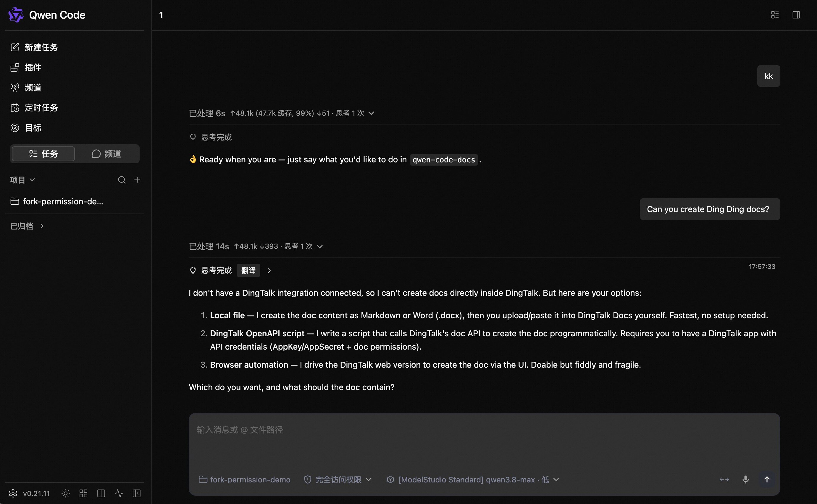Viewport: 817px width, 504px height.
Task: Click the ↑48.1k ↓393 token stats text
Action: pos(256,246)
